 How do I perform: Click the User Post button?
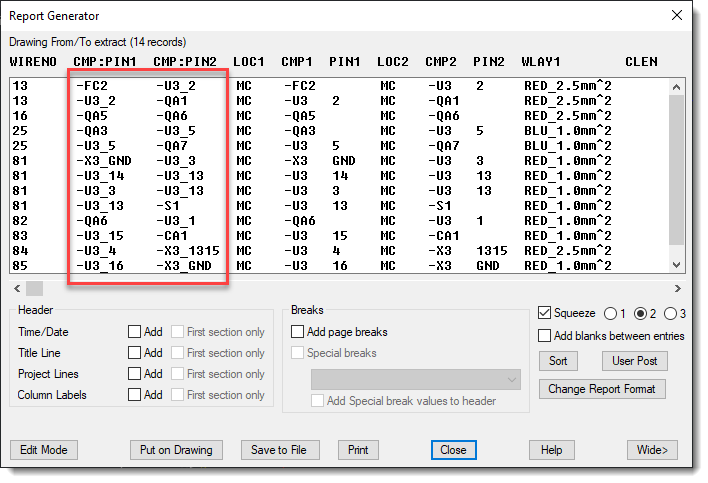[x=634, y=361]
